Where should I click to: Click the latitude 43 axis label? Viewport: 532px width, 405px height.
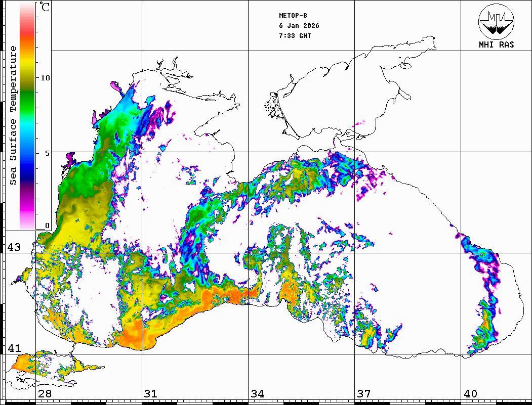[x=14, y=247]
